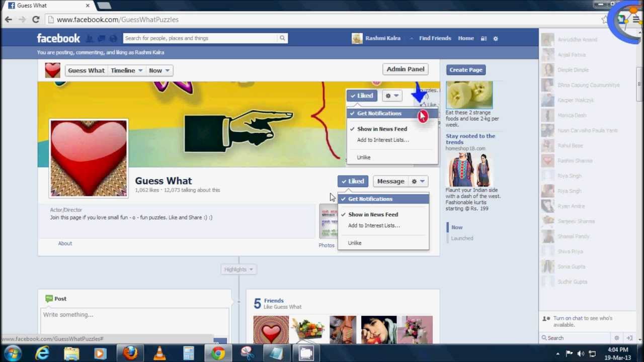
Task: Open the Snipping Tool scissors icon
Action: point(247,353)
